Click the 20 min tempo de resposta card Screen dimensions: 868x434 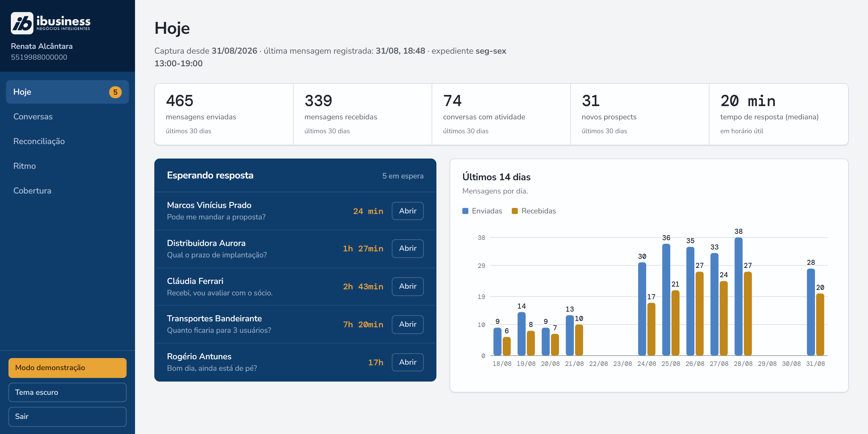click(x=778, y=114)
